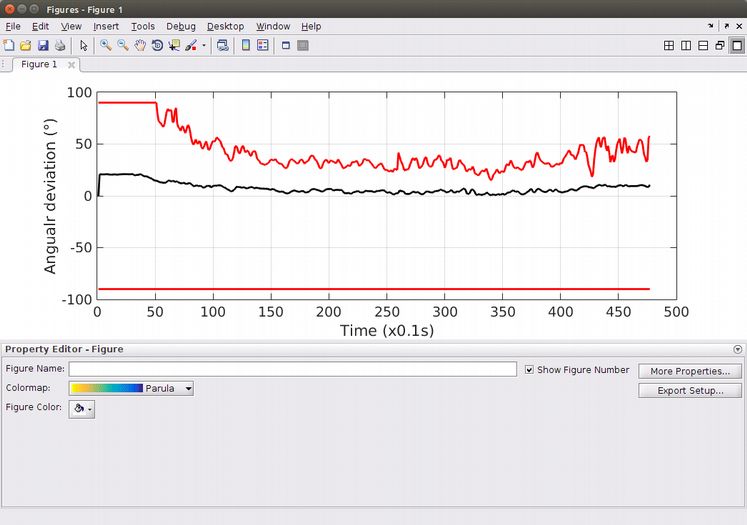
Task: Click the More Properties button
Action: 689,371
